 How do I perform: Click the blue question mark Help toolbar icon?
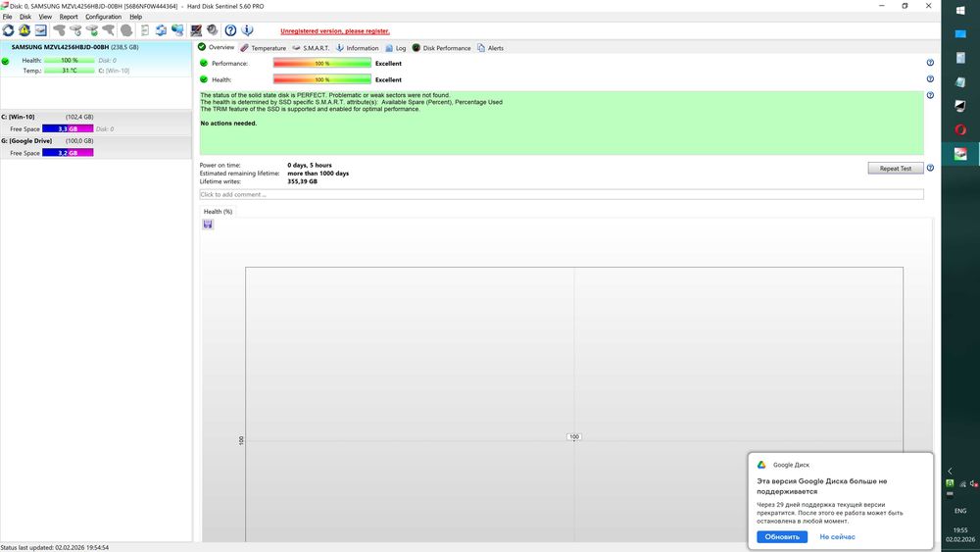click(230, 30)
